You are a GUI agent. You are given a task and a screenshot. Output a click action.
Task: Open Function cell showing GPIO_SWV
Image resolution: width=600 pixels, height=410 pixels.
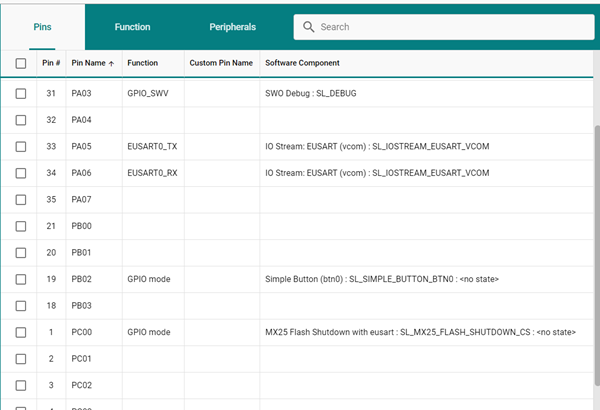153,93
